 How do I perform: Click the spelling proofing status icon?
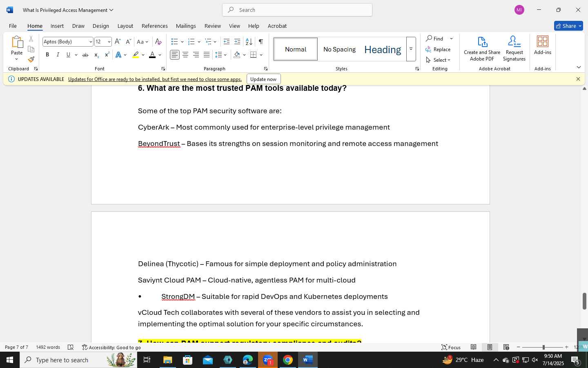71,347
